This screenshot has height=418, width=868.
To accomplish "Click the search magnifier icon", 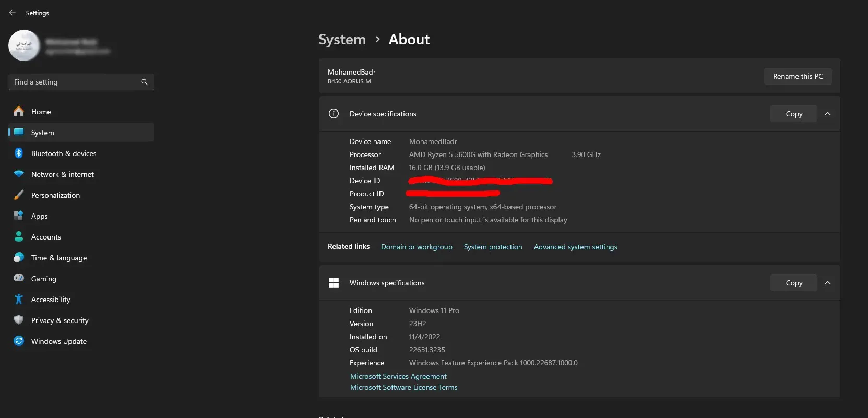I will (x=145, y=82).
